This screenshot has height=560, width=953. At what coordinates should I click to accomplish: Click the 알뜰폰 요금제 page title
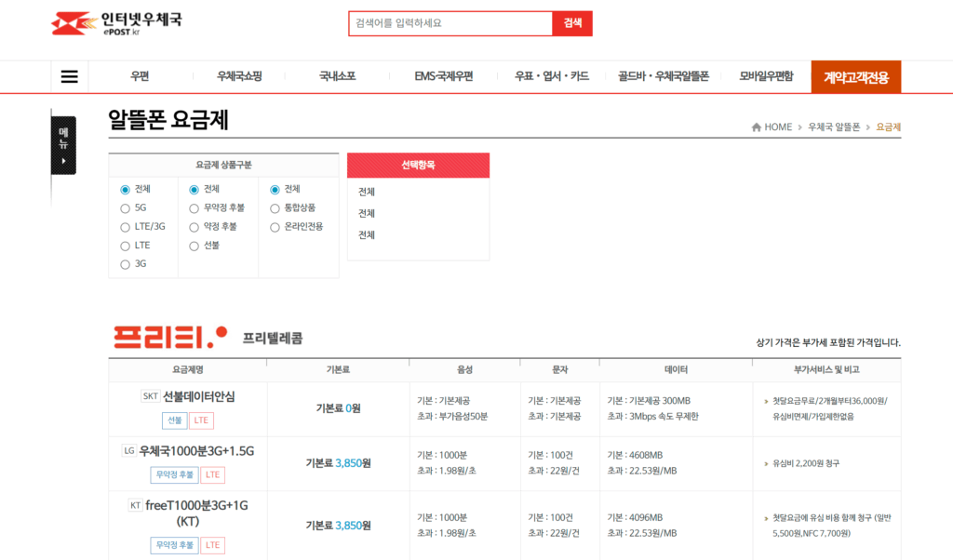(x=168, y=120)
